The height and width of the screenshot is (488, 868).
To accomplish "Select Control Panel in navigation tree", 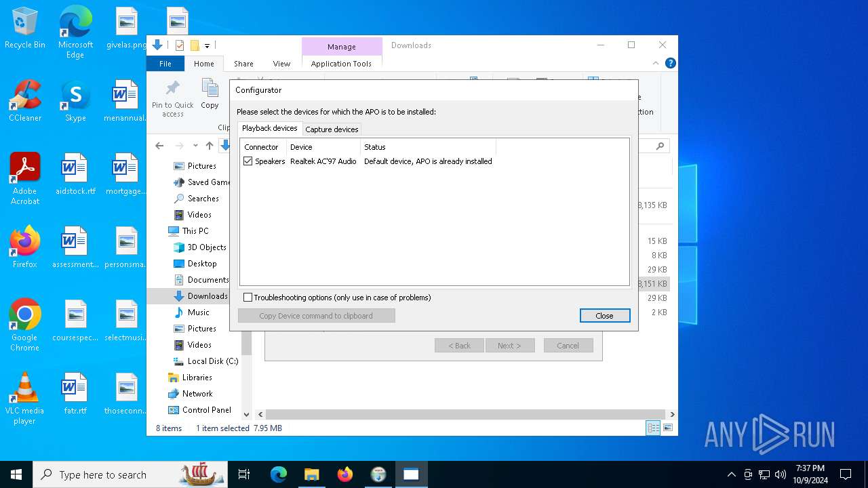I will coord(199,410).
